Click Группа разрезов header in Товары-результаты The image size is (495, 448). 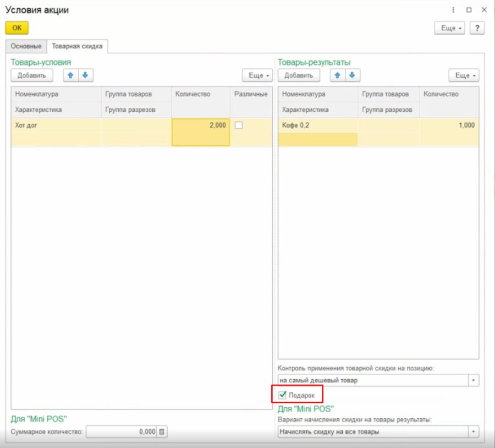tap(389, 110)
